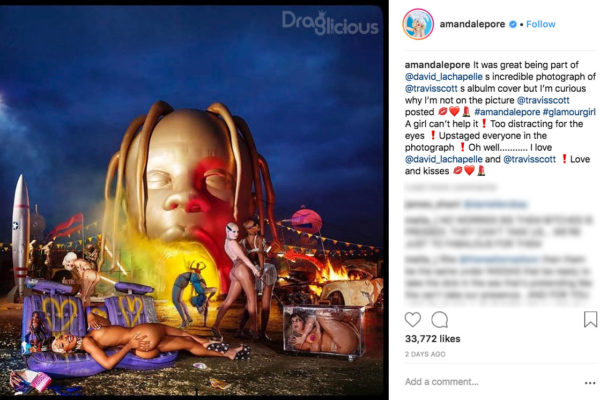Click the bold amandalepore name starting the caption

tap(437, 65)
